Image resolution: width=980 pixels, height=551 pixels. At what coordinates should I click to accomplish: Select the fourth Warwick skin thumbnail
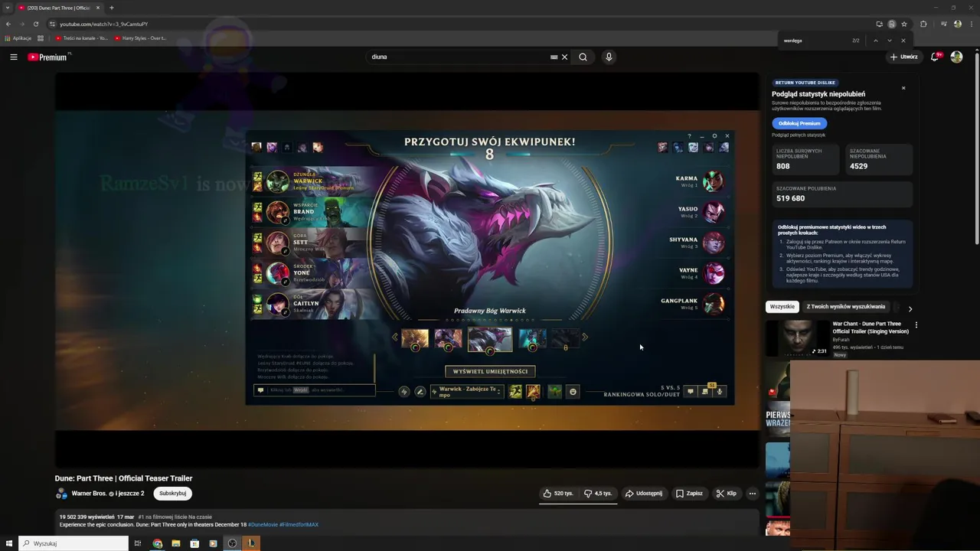[532, 338]
